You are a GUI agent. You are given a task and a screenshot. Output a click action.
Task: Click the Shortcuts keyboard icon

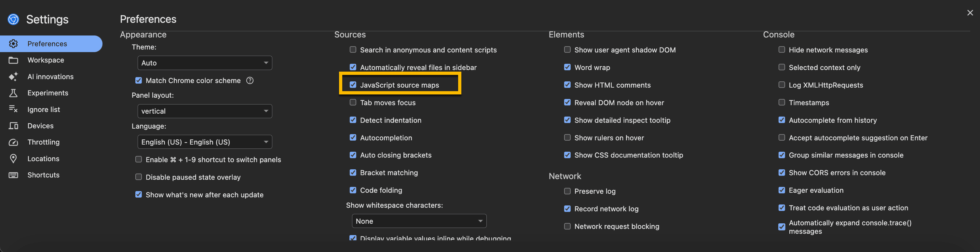13,175
